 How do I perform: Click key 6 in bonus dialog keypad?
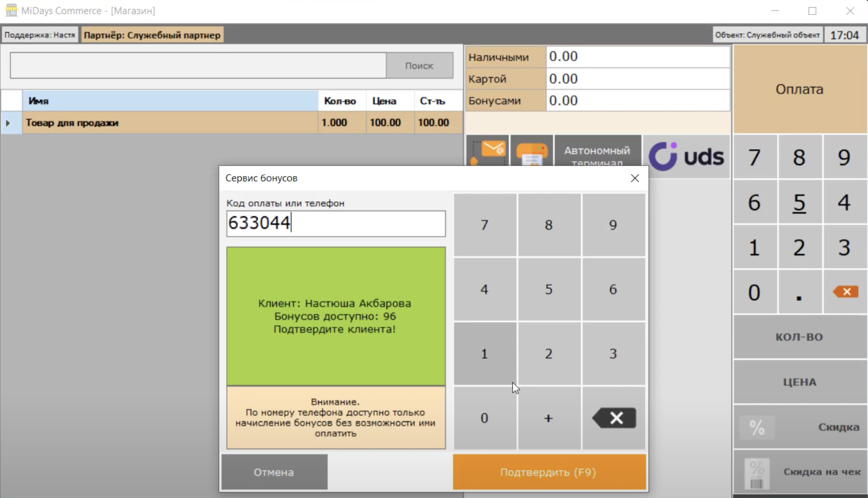[x=613, y=290]
